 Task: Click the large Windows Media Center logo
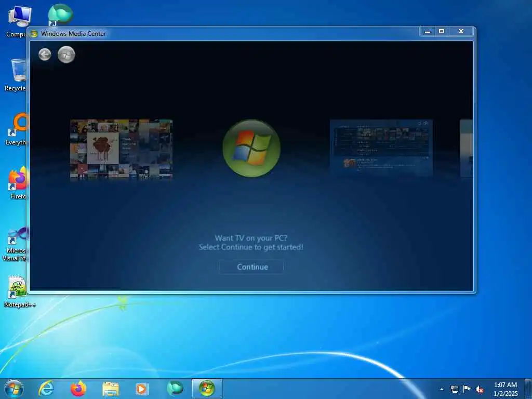click(x=251, y=148)
